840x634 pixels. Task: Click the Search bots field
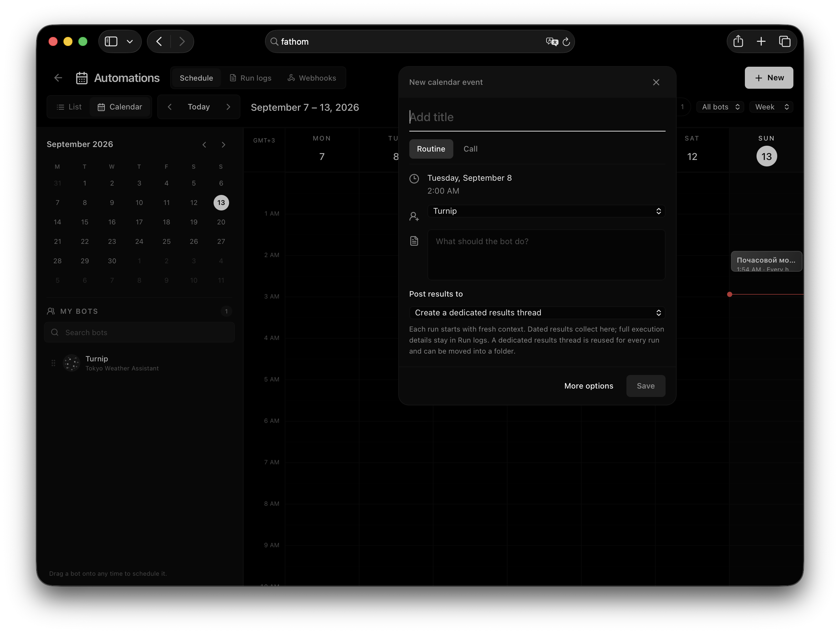click(x=139, y=333)
